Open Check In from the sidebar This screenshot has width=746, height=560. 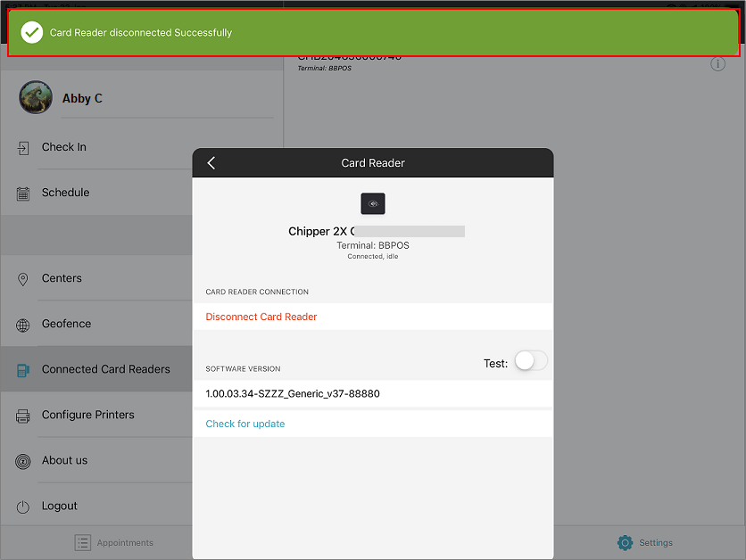click(63, 147)
